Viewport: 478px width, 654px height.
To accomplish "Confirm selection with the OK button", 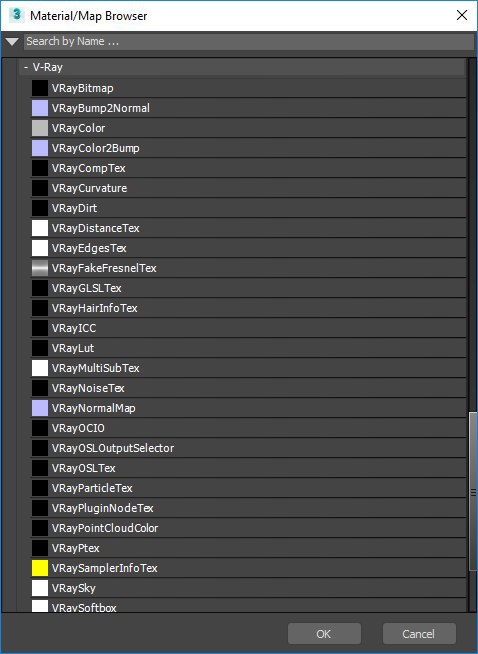I will pyautogui.click(x=324, y=634).
